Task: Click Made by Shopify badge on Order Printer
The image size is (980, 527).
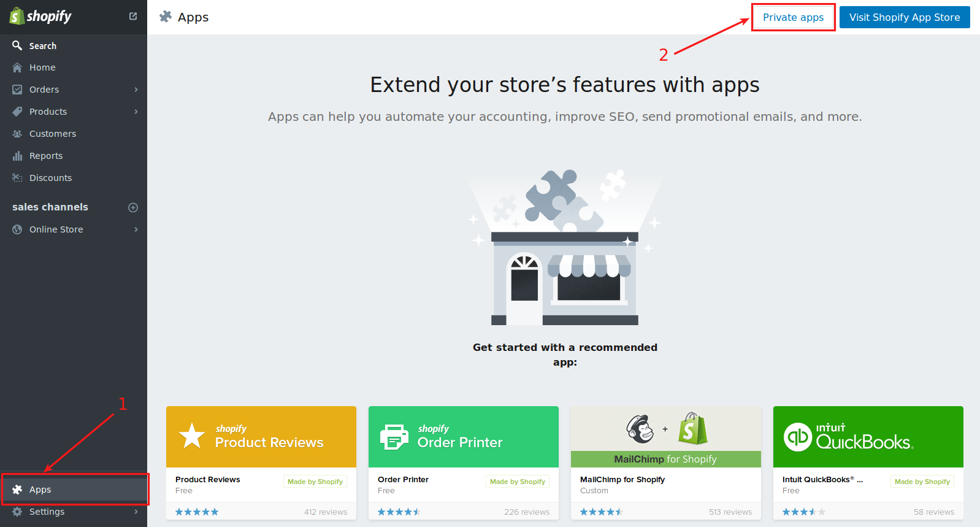Action: point(518,482)
